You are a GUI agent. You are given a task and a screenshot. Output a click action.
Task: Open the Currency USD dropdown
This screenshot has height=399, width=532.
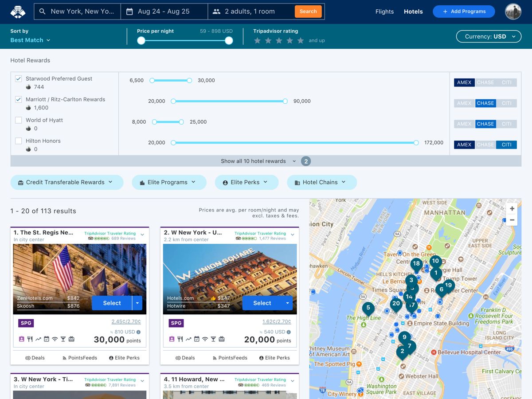point(489,36)
